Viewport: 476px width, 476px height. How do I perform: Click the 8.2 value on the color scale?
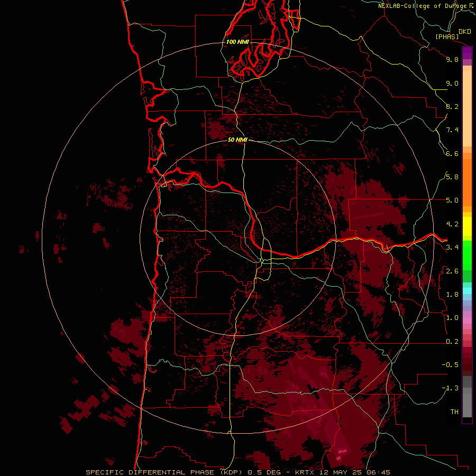pyautogui.click(x=452, y=106)
